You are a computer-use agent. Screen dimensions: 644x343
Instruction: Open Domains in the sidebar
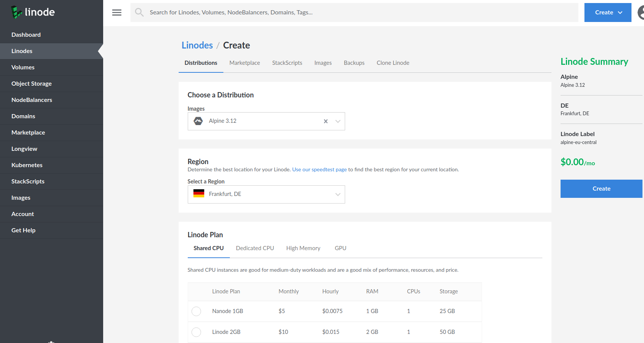(x=52, y=116)
